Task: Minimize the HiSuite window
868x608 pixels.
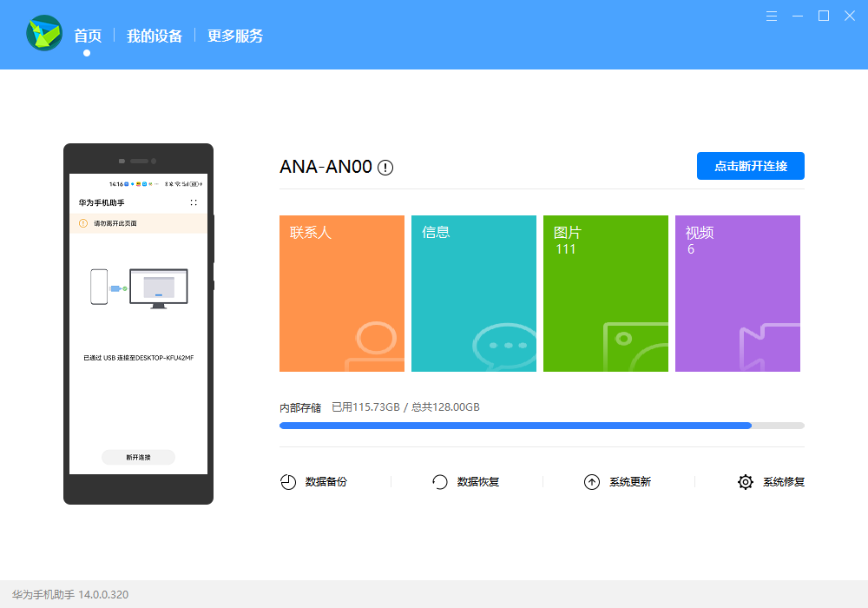Action: (x=797, y=16)
